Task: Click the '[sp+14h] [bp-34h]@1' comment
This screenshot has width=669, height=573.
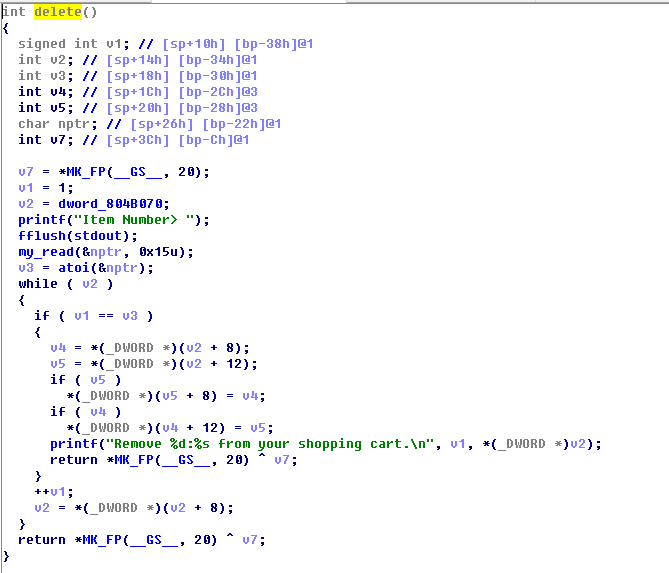Action: [182, 60]
